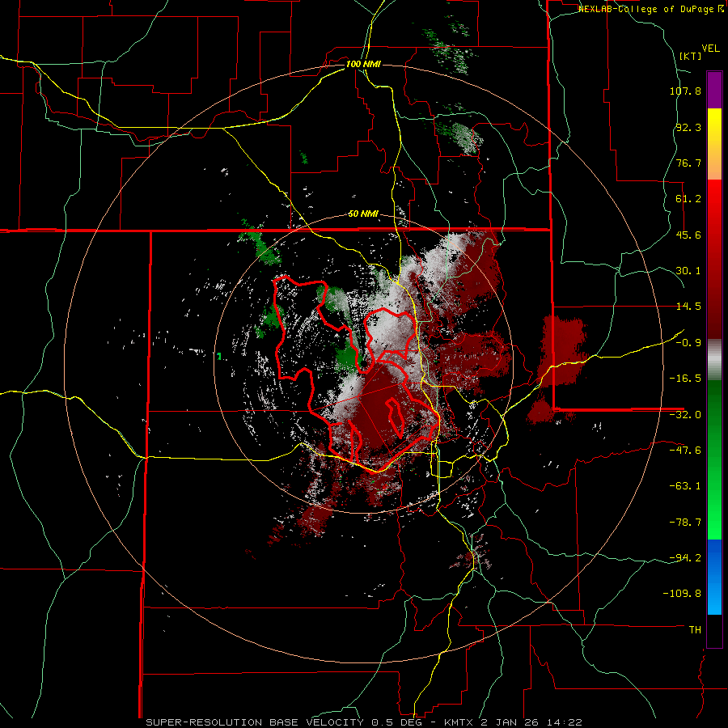The image size is (728, 728).
Task: Click the 50 NMI range ring label
Action: pyautogui.click(x=363, y=214)
